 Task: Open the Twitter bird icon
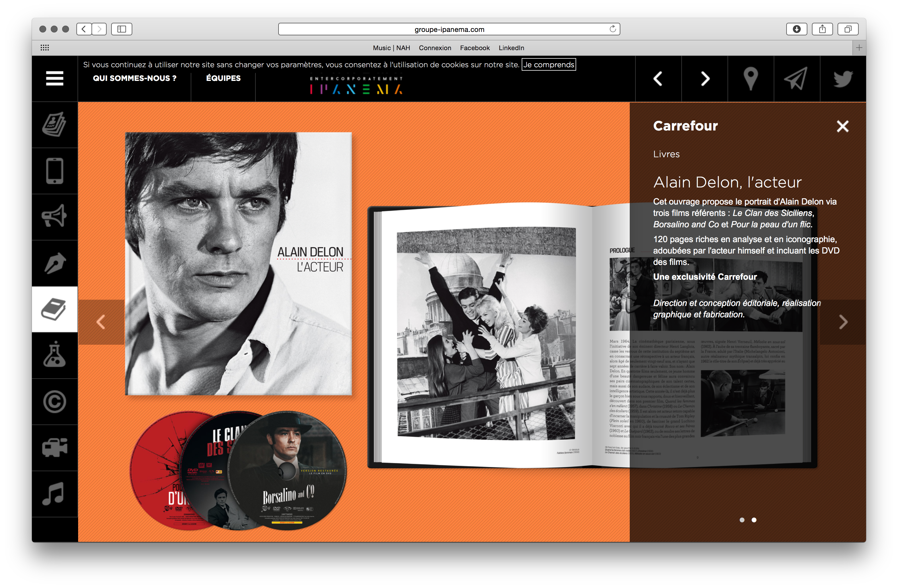click(843, 79)
